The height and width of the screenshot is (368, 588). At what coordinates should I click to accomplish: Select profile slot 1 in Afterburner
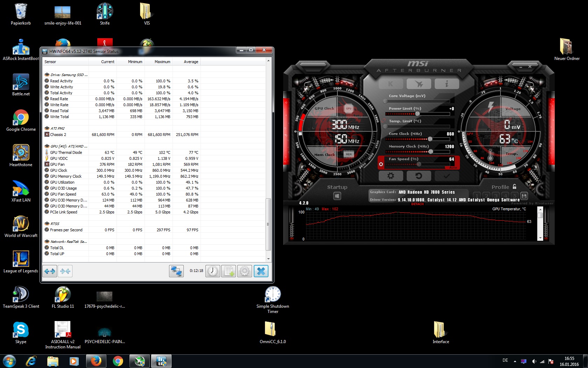coord(477,196)
